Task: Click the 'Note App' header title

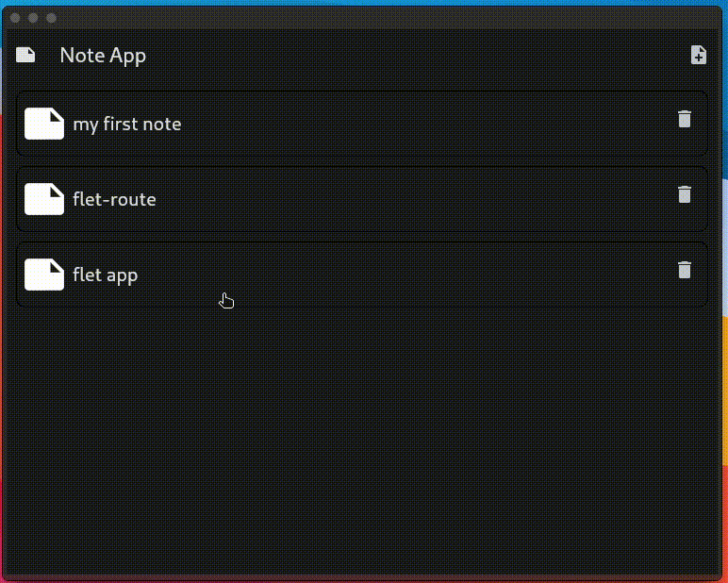Action: tap(103, 56)
